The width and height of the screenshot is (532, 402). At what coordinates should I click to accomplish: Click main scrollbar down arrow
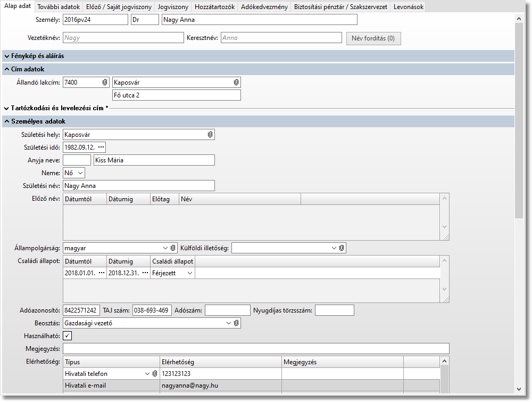pos(519,389)
